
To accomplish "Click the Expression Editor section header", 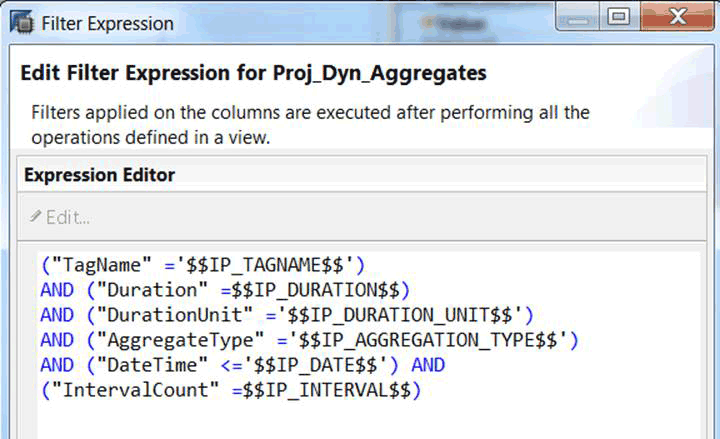I will pyautogui.click(x=99, y=175).
